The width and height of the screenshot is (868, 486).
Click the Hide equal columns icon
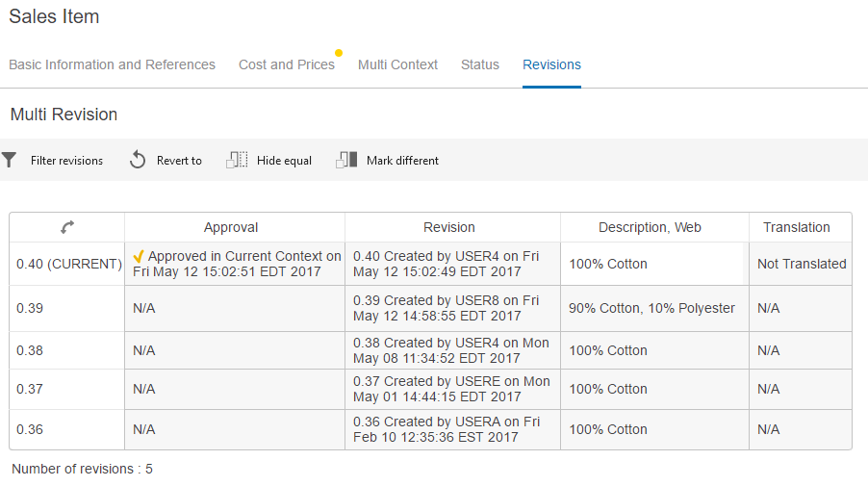click(237, 160)
